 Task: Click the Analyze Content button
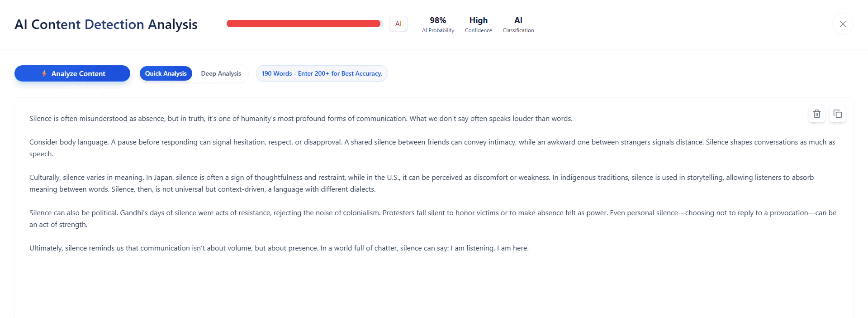[x=72, y=73]
